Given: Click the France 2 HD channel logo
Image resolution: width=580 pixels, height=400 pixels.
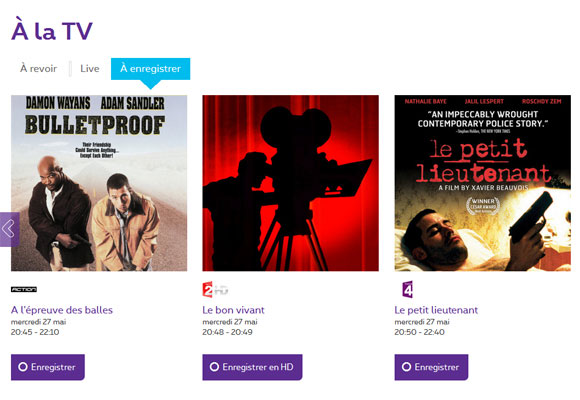Looking at the screenshot, I should (x=215, y=289).
